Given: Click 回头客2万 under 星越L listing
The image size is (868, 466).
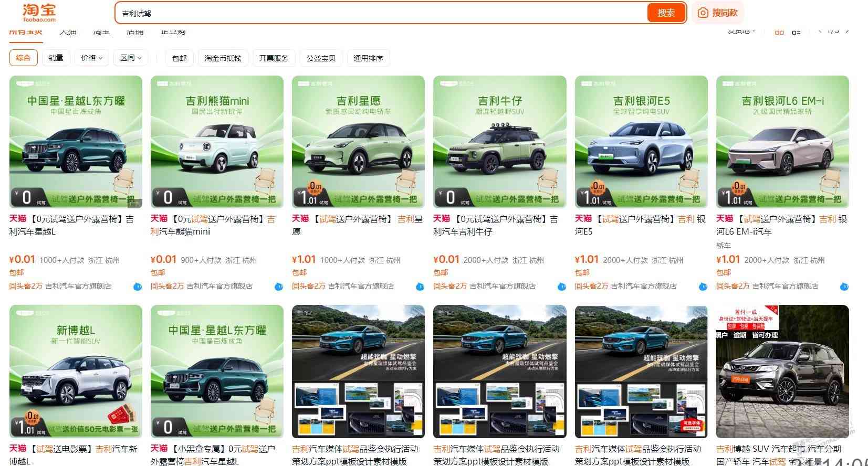Looking at the screenshot, I should point(26,286).
